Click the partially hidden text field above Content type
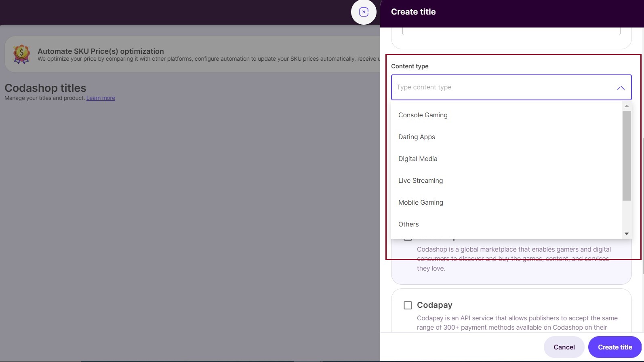The width and height of the screenshot is (644, 362). [511, 31]
